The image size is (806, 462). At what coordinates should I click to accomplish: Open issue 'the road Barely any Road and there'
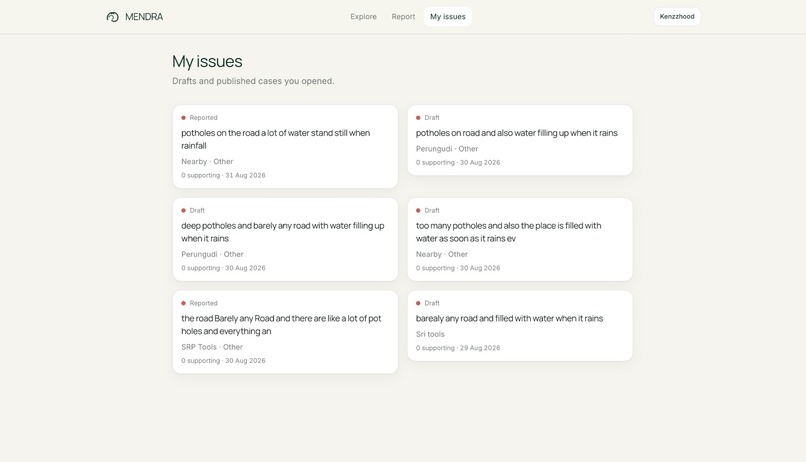[285, 332]
